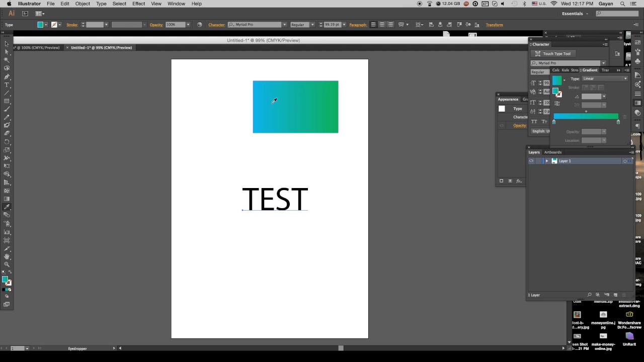Open the fill color dropdown in the control bar
Screen dimensions: 644x362
pos(46,25)
